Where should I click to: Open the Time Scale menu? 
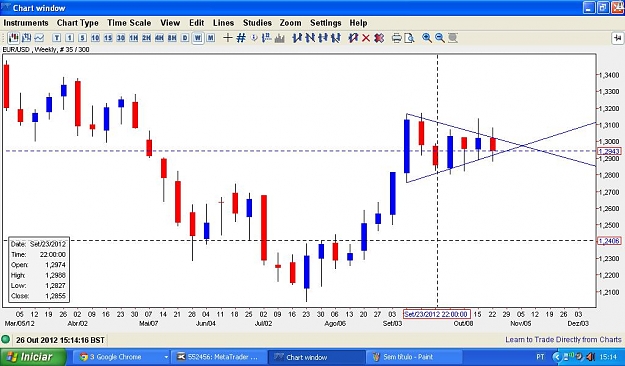pyautogui.click(x=129, y=23)
